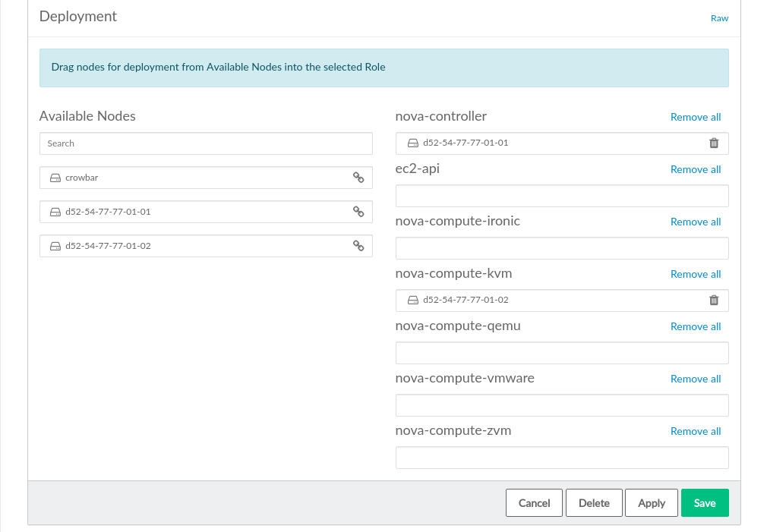Remove all nodes from nova-compute-ironic
This screenshot has width=767, height=532.
click(x=696, y=222)
